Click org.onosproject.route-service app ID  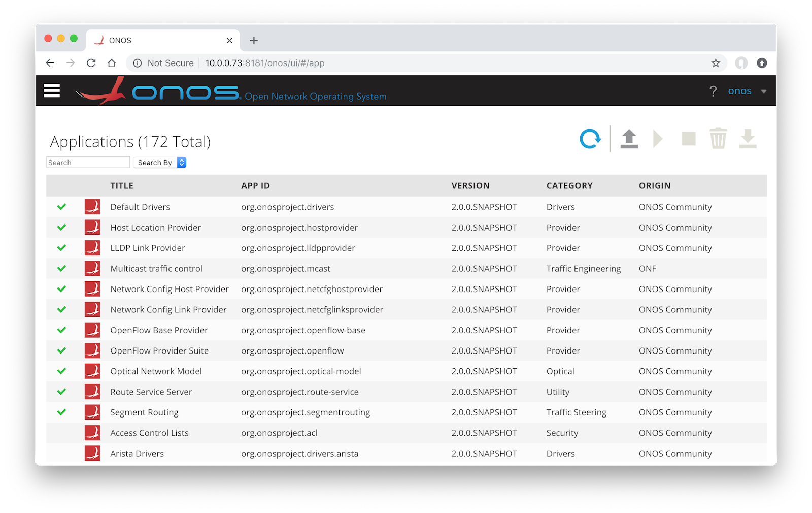pyautogui.click(x=300, y=392)
